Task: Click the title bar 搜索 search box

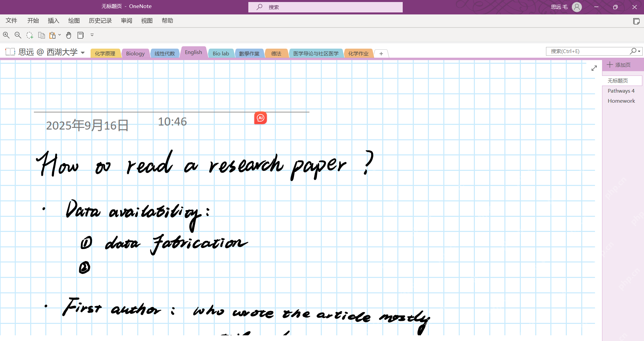Action: click(326, 7)
